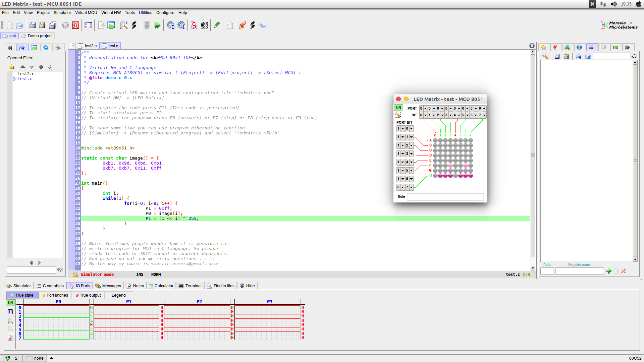Viewport: 644px width, 362px height.
Task: Click the volume icon in system tray
Action: pyautogui.click(x=613, y=4)
